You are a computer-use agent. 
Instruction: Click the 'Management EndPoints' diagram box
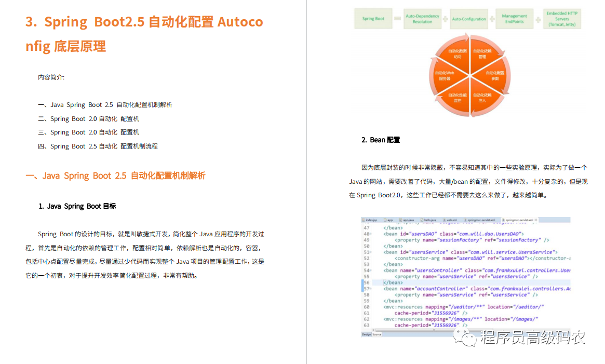coord(514,19)
